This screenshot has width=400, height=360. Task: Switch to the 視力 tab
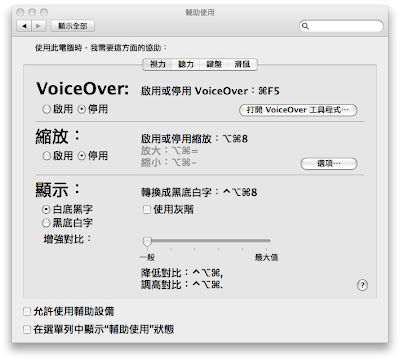click(157, 64)
